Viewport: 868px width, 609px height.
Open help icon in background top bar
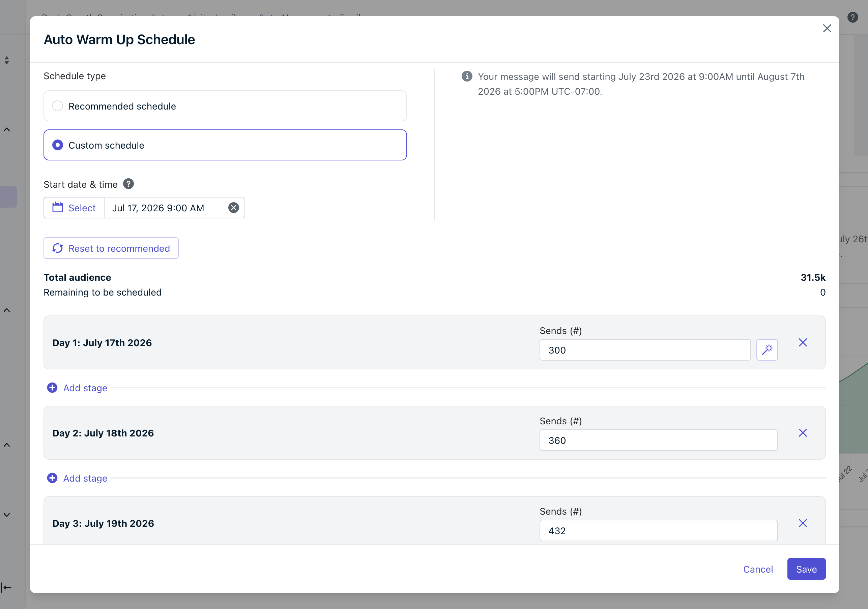pyautogui.click(x=852, y=18)
